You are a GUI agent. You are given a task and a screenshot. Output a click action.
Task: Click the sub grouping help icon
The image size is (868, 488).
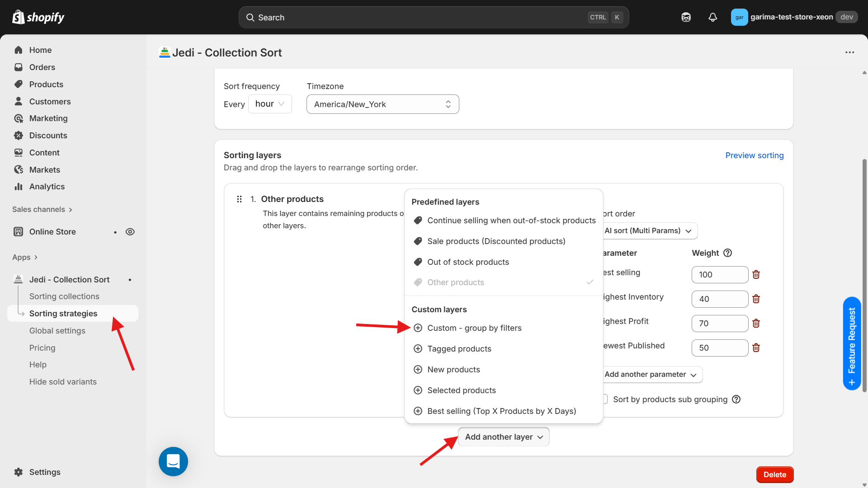point(736,399)
